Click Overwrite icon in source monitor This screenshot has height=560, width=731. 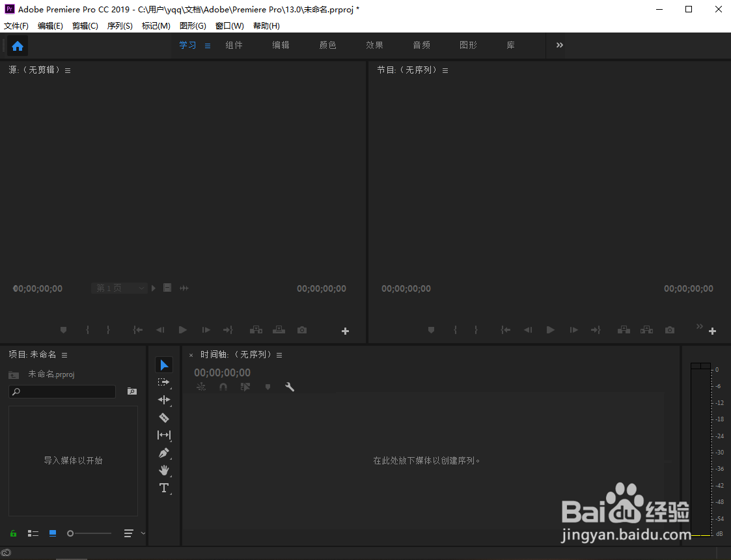279,330
